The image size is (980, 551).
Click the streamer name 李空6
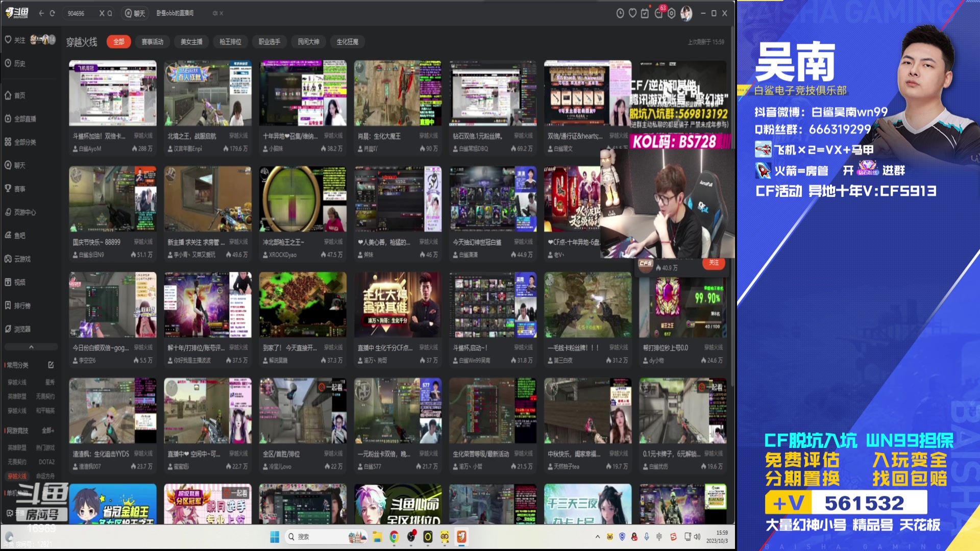click(87, 360)
